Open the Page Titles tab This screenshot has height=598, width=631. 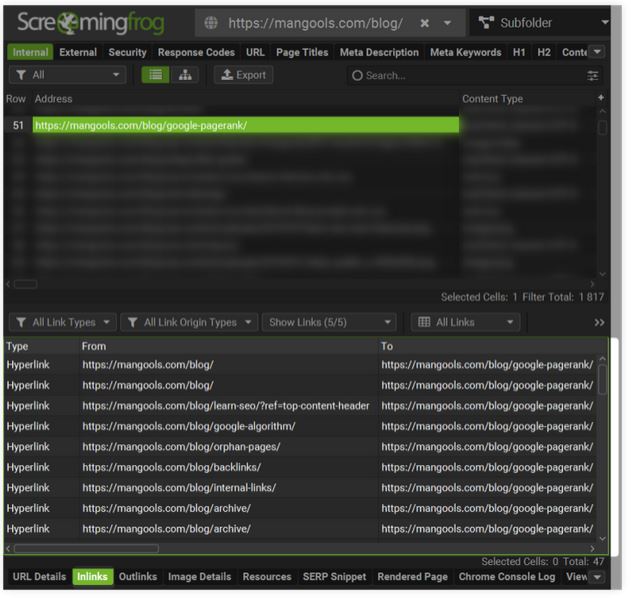click(302, 52)
